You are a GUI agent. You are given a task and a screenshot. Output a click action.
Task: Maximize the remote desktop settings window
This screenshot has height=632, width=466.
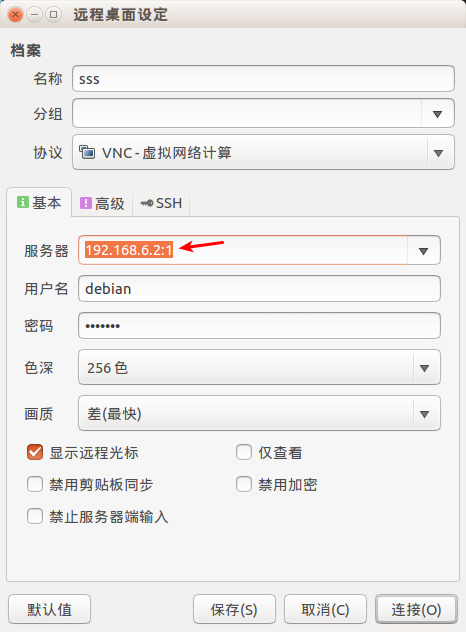pos(53,15)
